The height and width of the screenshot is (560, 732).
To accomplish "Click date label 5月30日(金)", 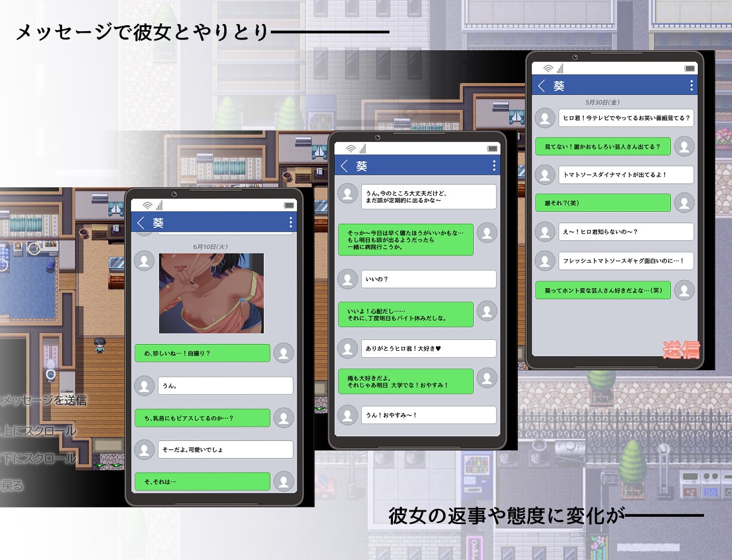I will 603,102.
